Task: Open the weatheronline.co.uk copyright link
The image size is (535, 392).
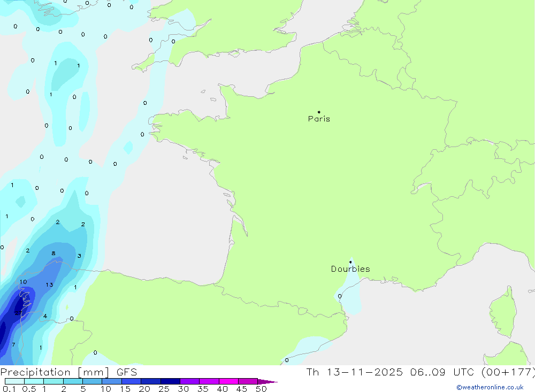Action: point(490,387)
